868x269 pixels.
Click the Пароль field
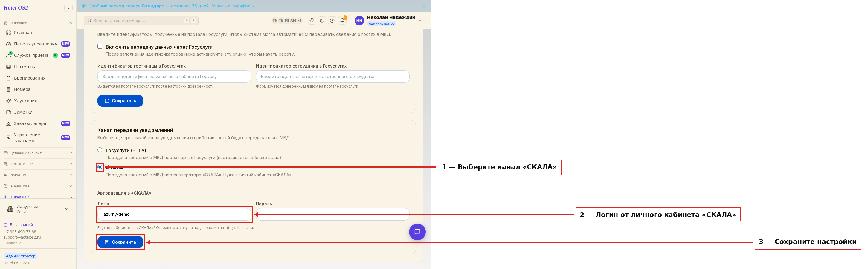click(x=332, y=215)
